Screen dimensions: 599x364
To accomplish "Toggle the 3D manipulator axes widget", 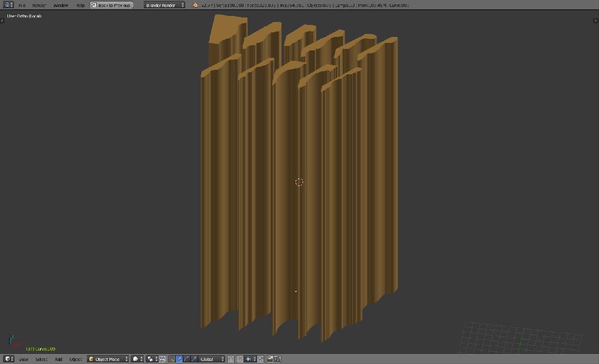I will tap(171, 359).
